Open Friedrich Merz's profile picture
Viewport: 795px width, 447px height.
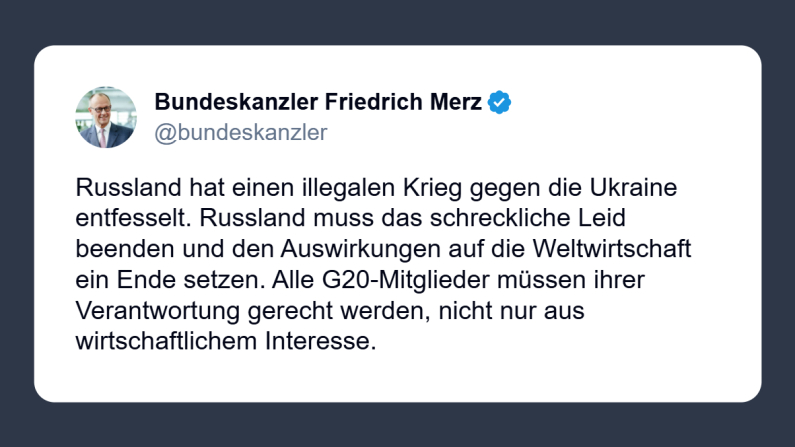pyautogui.click(x=105, y=116)
